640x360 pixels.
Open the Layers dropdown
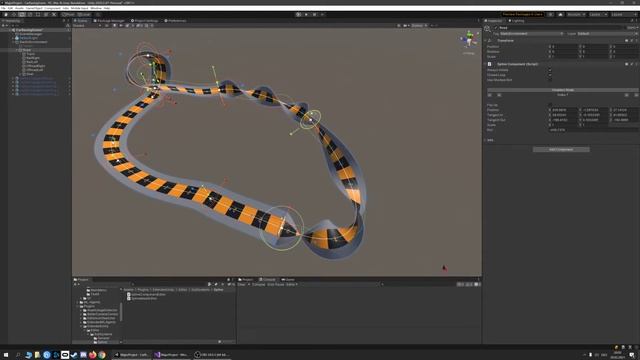(598, 14)
